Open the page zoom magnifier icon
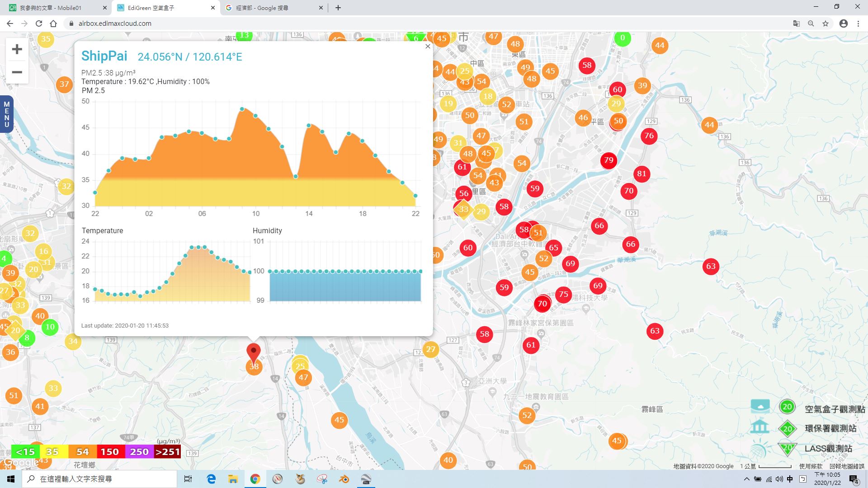The image size is (868, 488). [x=811, y=23]
